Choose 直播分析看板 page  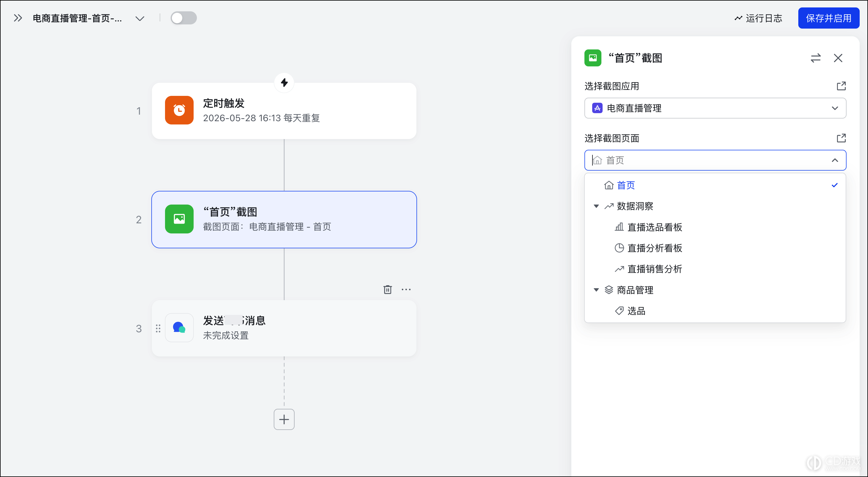(x=655, y=248)
